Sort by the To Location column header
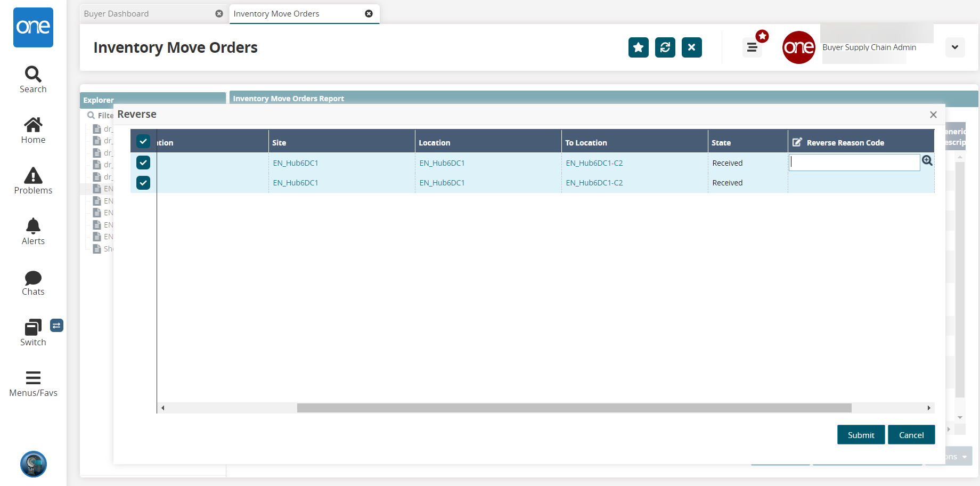This screenshot has width=980, height=486. pos(635,142)
